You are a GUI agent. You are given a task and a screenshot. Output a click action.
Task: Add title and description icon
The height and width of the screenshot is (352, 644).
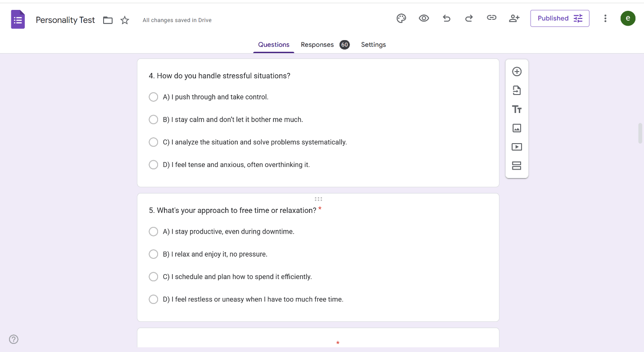517,109
